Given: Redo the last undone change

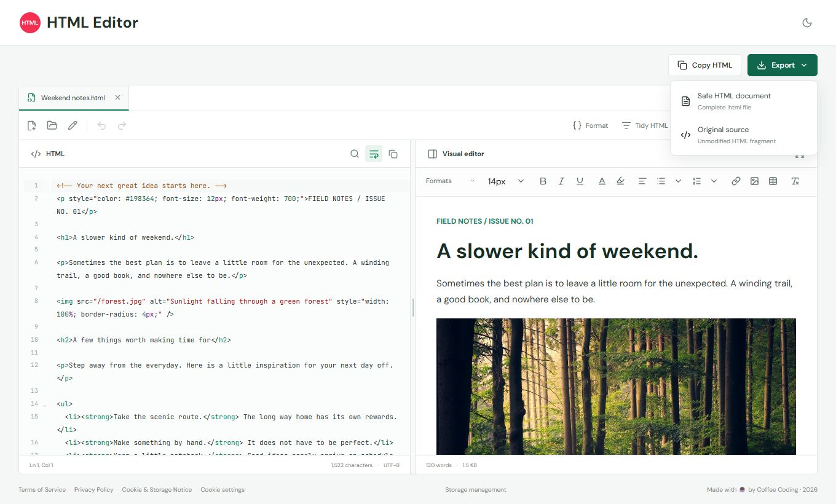Looking at the screenshot, I should tap(122, 125).
